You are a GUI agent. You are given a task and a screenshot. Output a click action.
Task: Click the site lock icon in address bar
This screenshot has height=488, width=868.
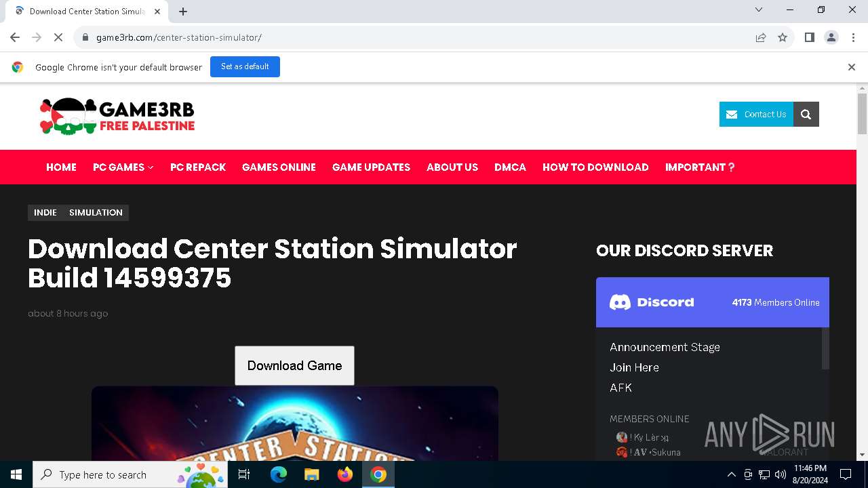point(85,37)
